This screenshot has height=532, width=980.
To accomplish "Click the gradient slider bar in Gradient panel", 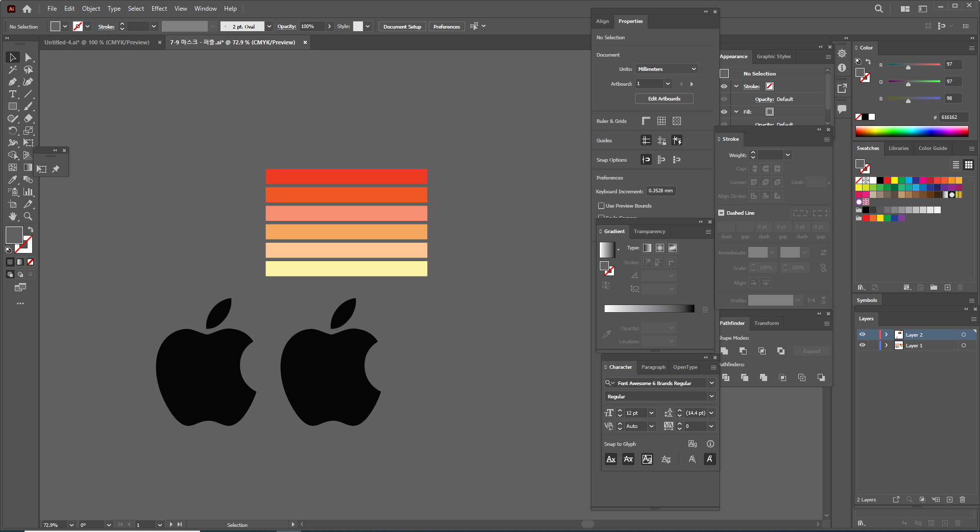I will 649,309.
